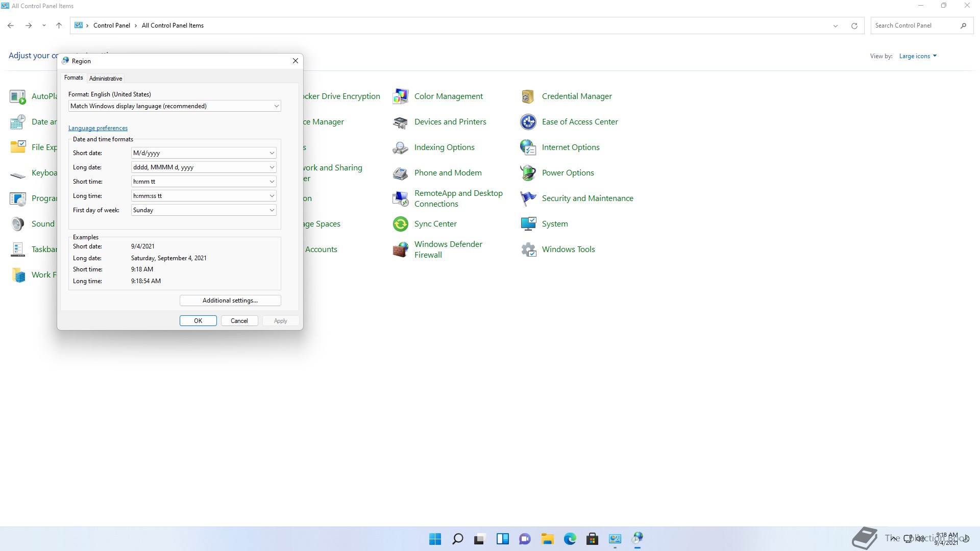The image size is (980, 551).
Task: Open the Color Management icon
Action: click(x=400, y=96)
